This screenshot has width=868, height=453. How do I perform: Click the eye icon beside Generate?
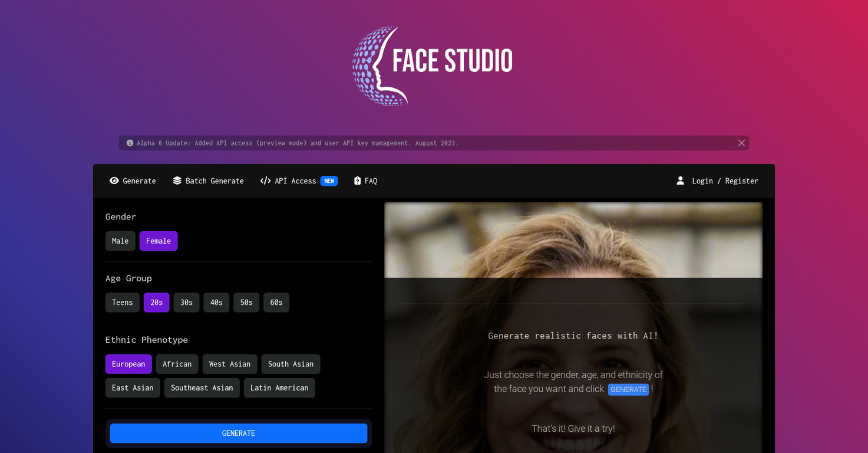pyautogui.click(x=114, y=180)
